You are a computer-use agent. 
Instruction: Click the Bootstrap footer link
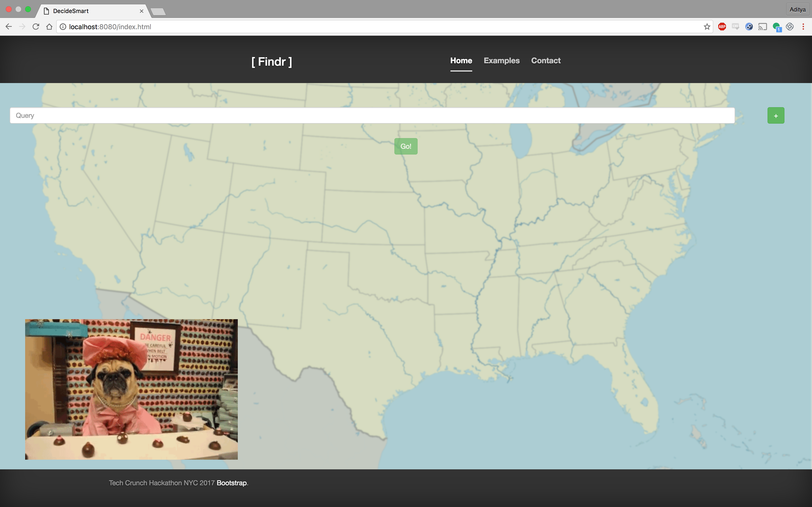tap(232, 483)
